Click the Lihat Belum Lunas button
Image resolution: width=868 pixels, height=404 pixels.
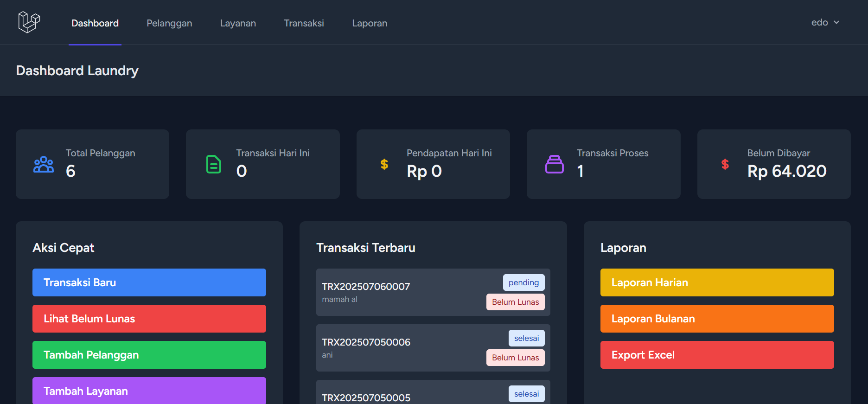click(149, 319)
